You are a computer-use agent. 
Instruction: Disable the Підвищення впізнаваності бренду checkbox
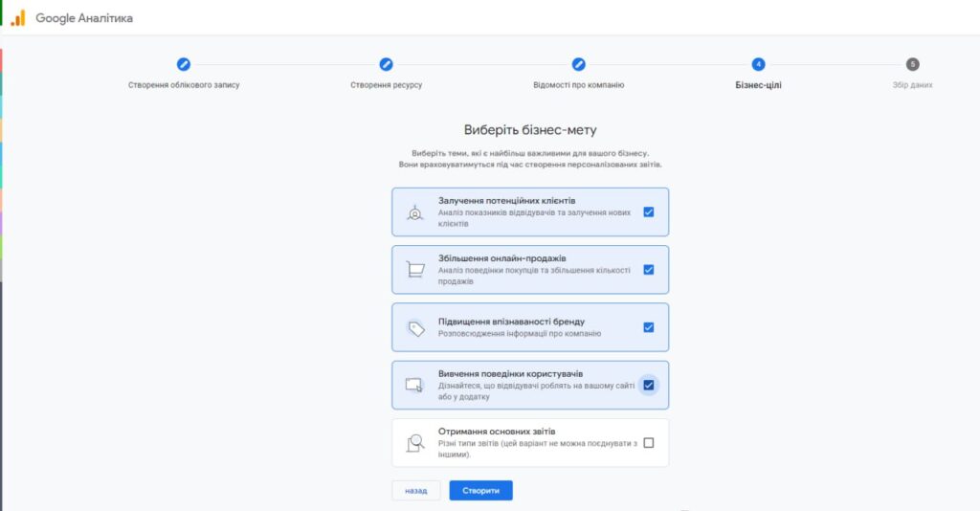point(648,327)
